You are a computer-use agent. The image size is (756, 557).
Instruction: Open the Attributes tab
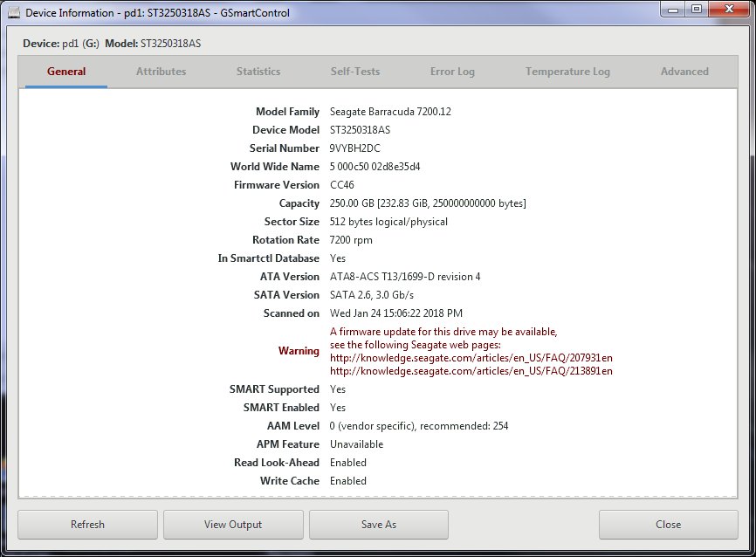pyautogui.click(x=161, y=72)
